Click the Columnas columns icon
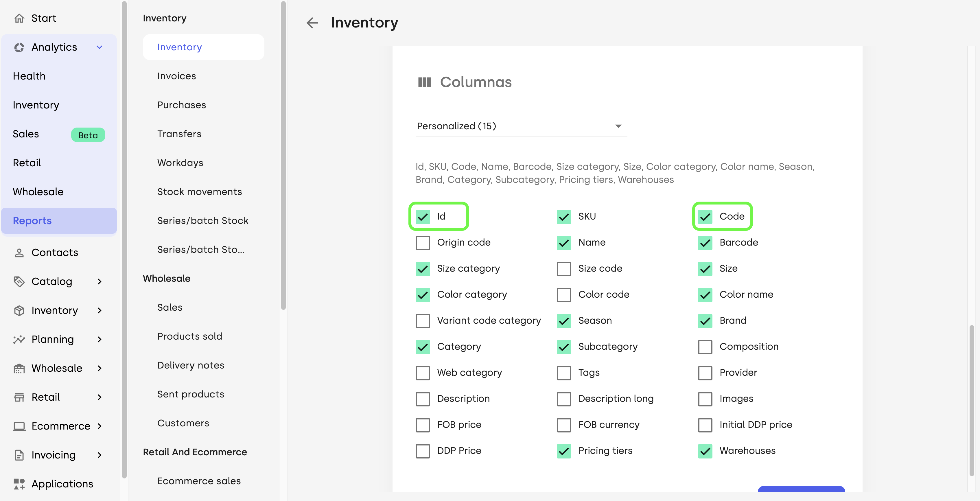This screenshot has height=501, width=980. [x=424, y=82]
